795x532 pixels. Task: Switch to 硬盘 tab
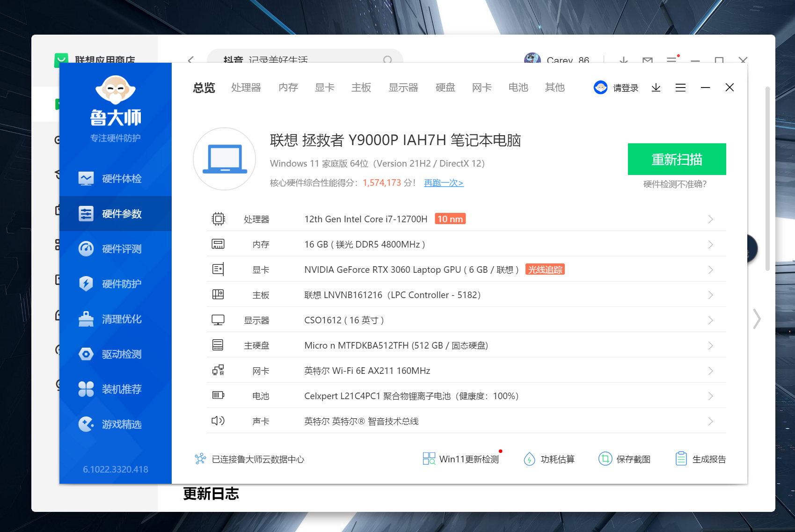click(445, 87)
